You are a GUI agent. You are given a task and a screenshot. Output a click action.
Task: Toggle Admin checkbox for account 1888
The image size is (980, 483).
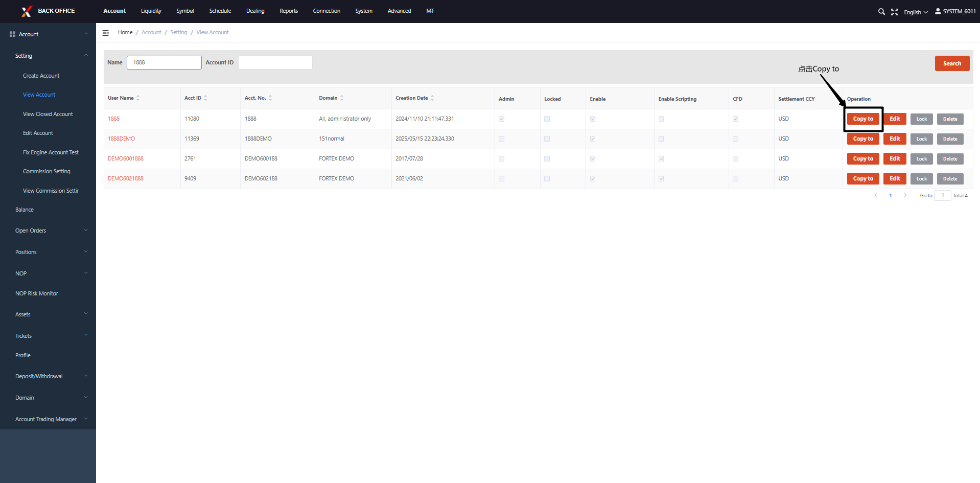coord(501,119)
